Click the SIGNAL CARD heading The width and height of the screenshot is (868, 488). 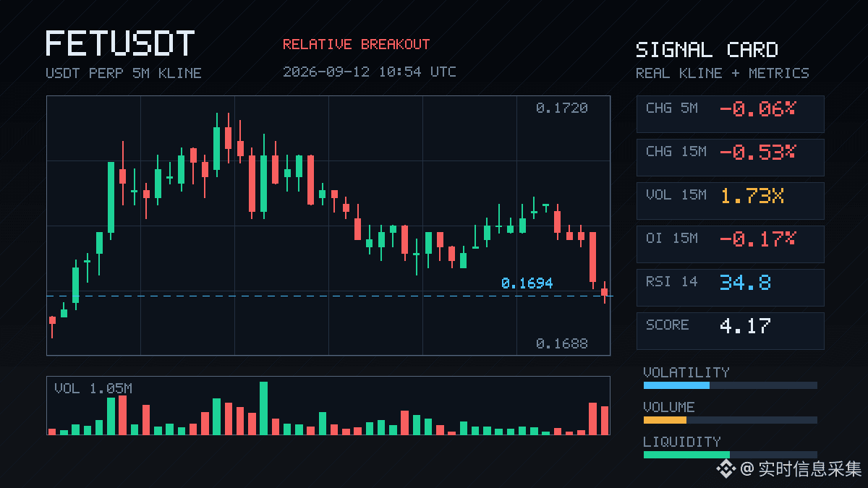point(707,50)
